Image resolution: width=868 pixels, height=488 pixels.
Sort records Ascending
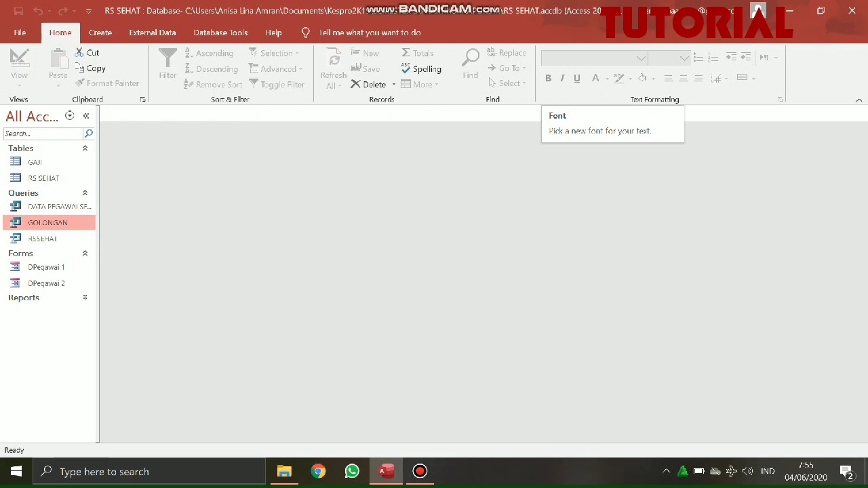tap(209, 53)
